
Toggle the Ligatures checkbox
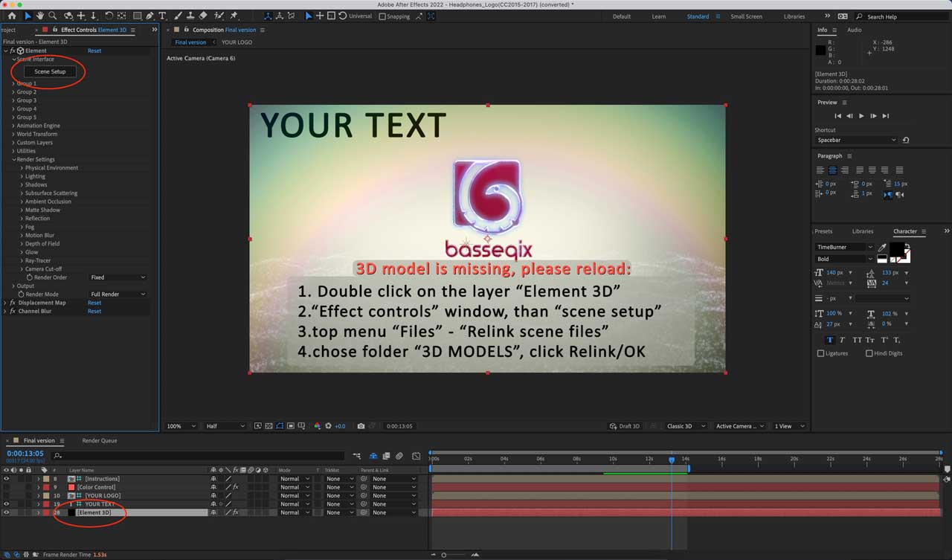pos(820,353)
